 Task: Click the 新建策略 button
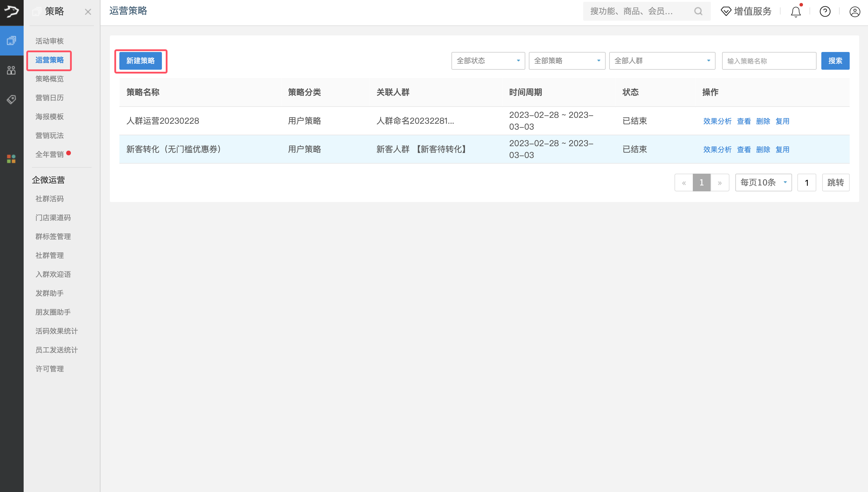[141, 61]
